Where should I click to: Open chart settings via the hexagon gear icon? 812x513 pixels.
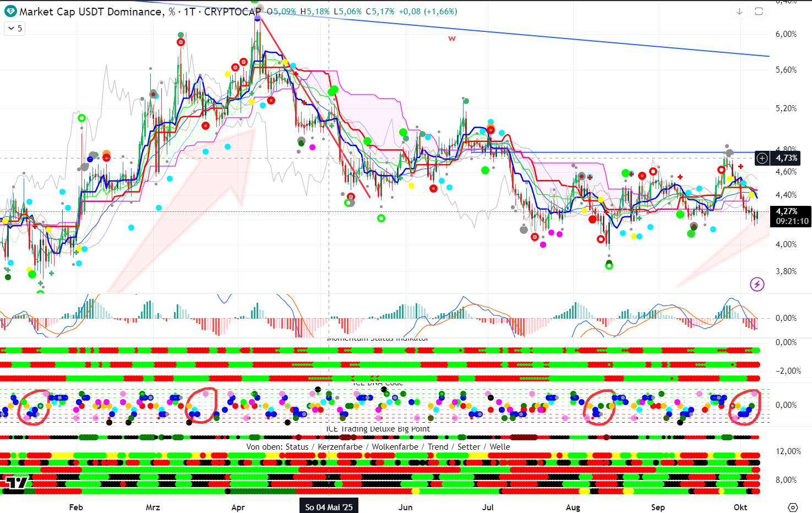(x=793, y=507)
